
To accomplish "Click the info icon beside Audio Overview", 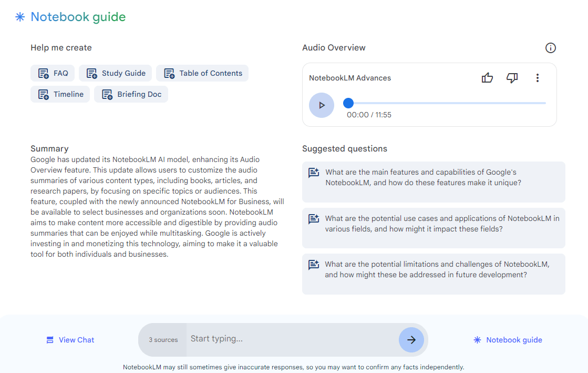I will click(x=551, y=48).
